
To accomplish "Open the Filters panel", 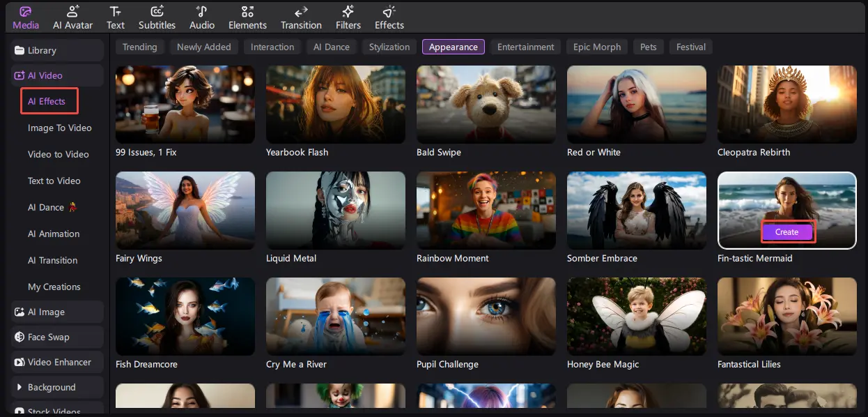I will coord(348,17).
